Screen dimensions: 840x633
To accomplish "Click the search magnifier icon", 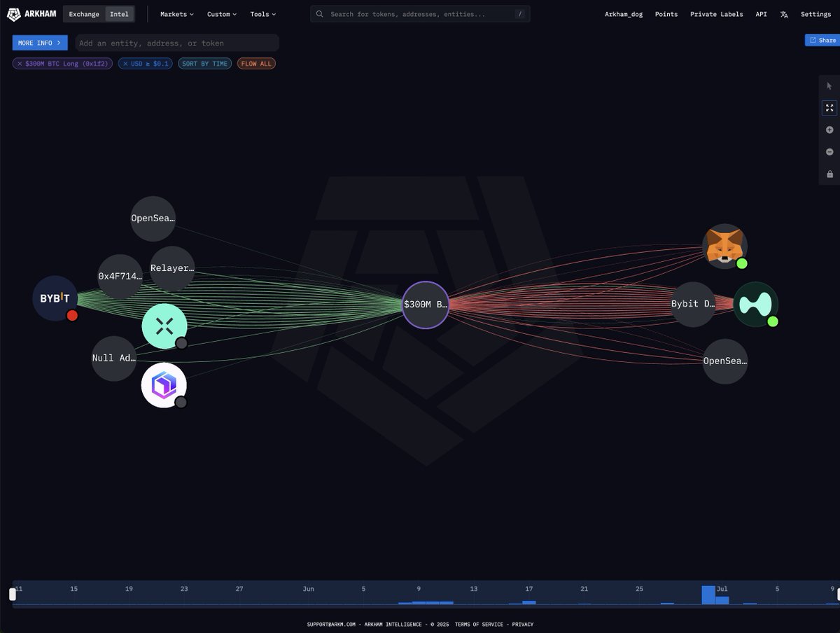I will (320, 14).
